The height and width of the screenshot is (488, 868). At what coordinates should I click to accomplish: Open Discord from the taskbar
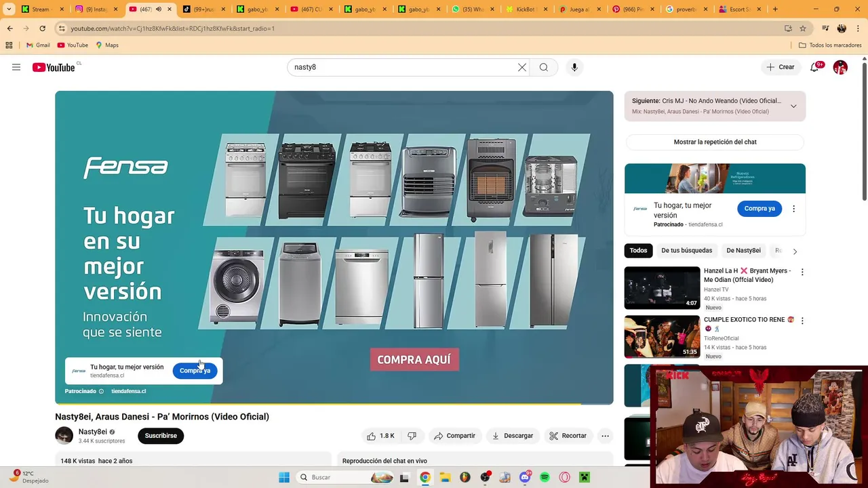coord(524,477)
